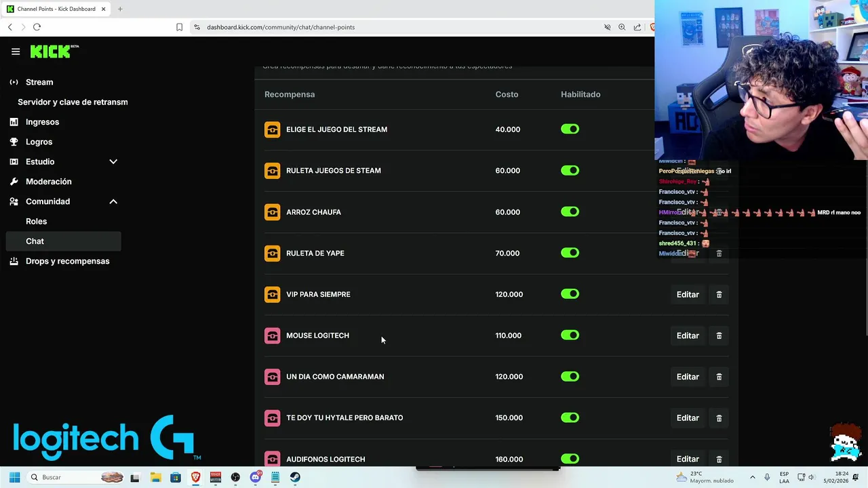This screenshot has height=488, width=868.
Task: Toggle the AUDIFONOS LOGITECH reward switch
Action: point(570,459)
